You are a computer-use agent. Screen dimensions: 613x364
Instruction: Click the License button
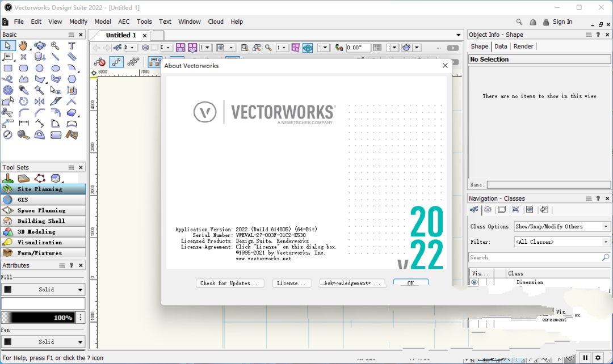tap(292, 283)
